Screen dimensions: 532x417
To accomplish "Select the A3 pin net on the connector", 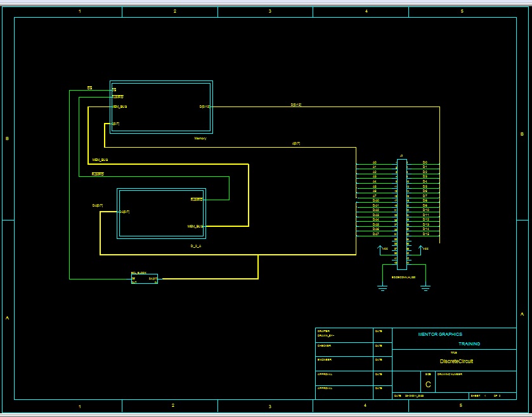I will click(x=375, y=176).
